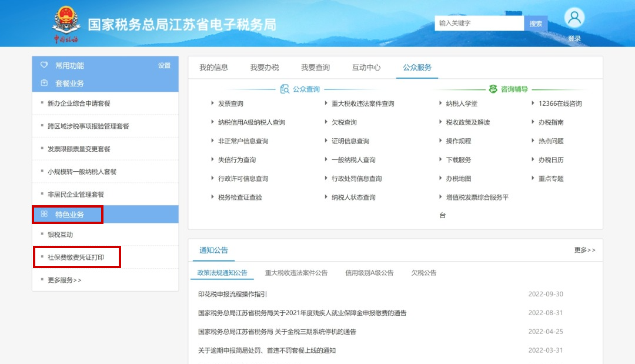Open the 印花税申报流程操作指引 notice
The image size is (635, 364).
tap(232, 294)
